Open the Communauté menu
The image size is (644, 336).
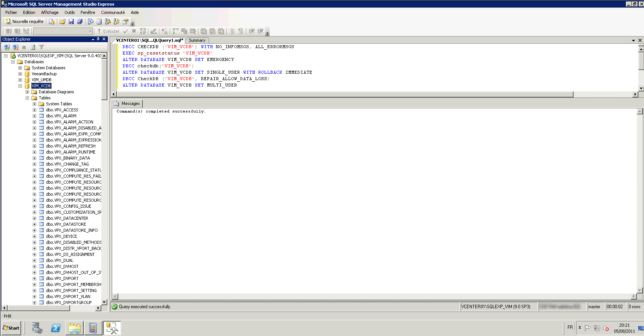pyautogui.click(x=113, y=12)
